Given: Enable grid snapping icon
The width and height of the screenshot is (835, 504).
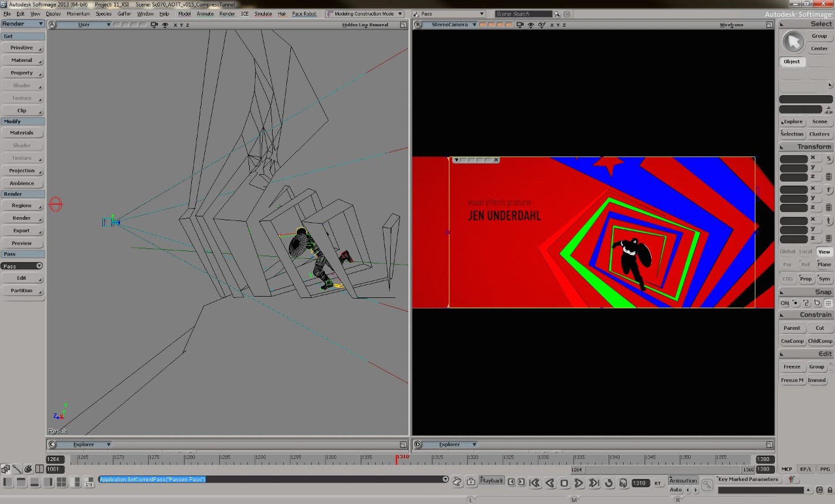Looking at the screenshot, I should (828, 303).
